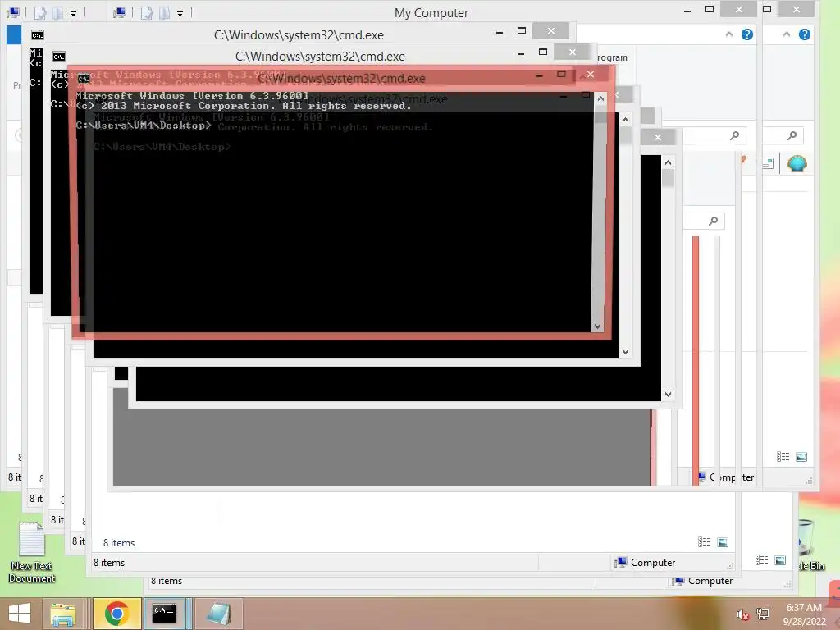Click the search box magnifier in My Computer window
The height and width of the screenshot is (630, 840).
tap(734, 136)
